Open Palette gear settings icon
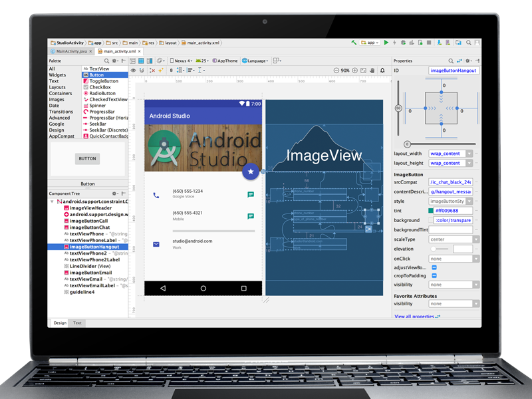The height and width of the screenshot is (399, 532). pos(114,61)
